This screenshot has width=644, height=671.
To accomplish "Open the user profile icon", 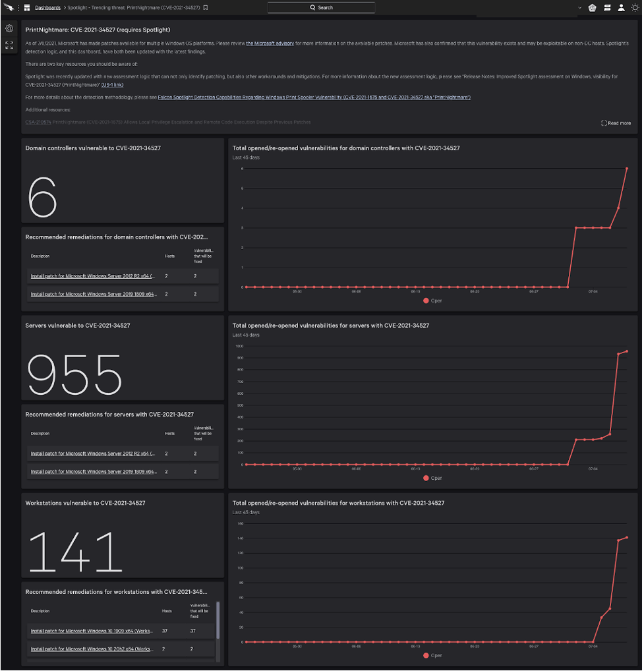I will pos(621,8).
